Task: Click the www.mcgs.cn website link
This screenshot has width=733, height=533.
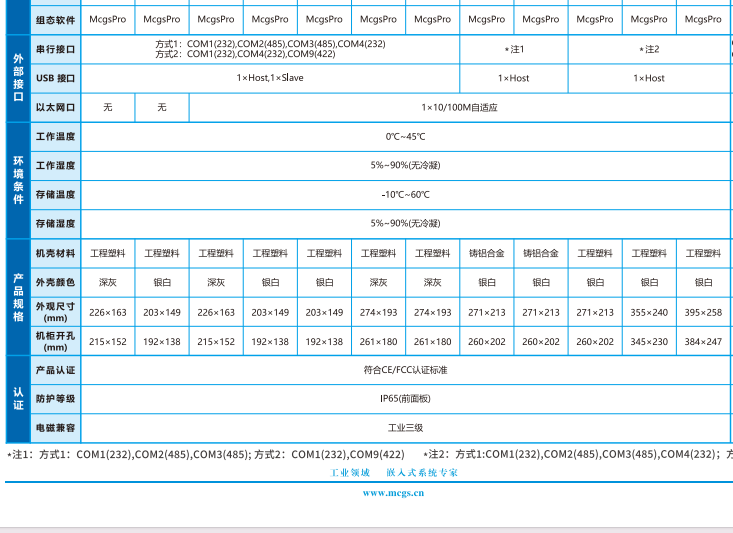Action: click(x=394, y=492)
